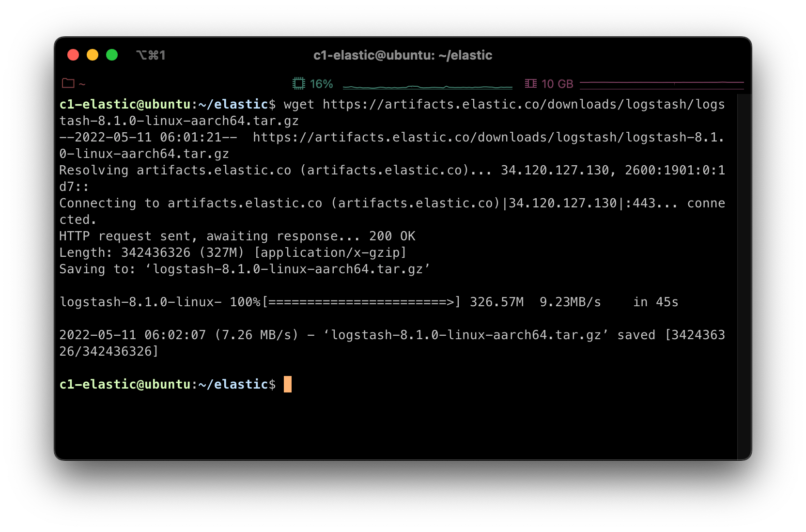Click the 10 GB memory readout
This screenshot has width=806, height=532.
[557, 83]
